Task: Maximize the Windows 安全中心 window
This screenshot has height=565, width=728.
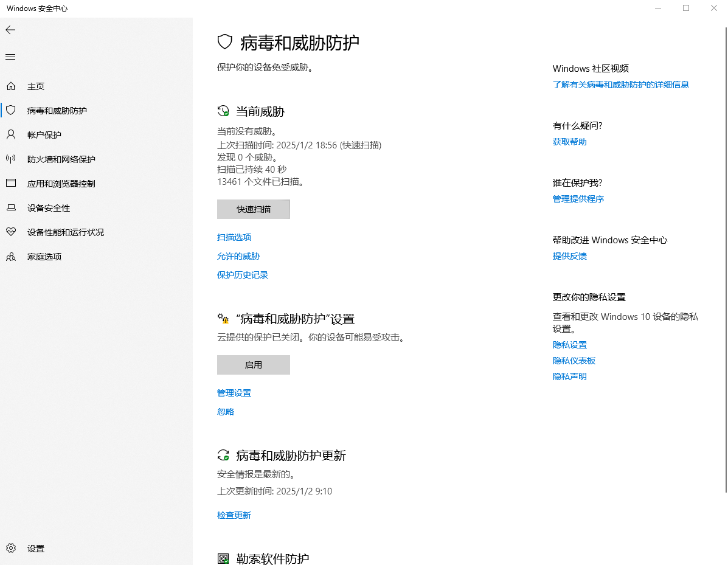Action: (686, 8)
